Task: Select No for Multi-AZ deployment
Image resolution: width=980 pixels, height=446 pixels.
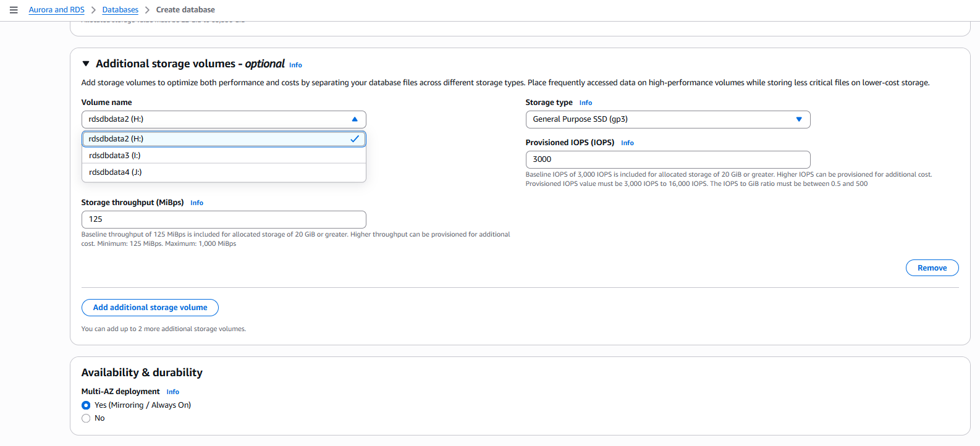Action: (86, 418)
